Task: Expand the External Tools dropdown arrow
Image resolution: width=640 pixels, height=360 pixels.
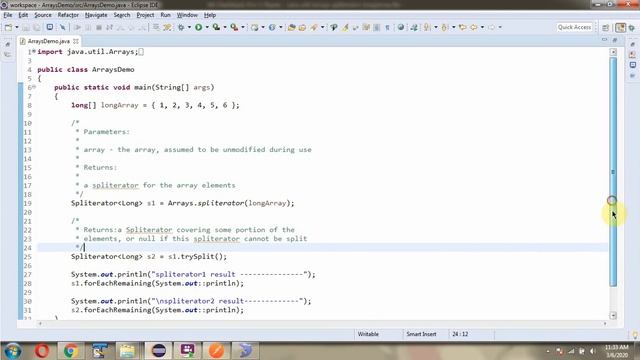Action: coord(243,27)
